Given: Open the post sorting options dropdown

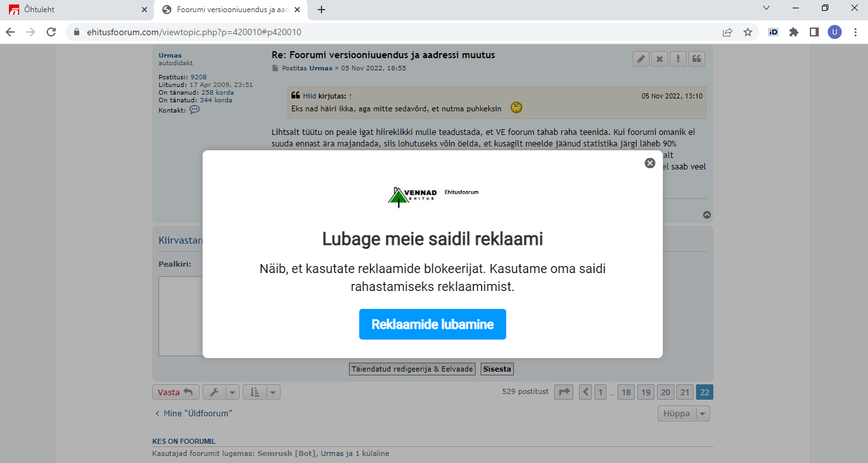Looking at the screenshot, I should click(261, 392).
